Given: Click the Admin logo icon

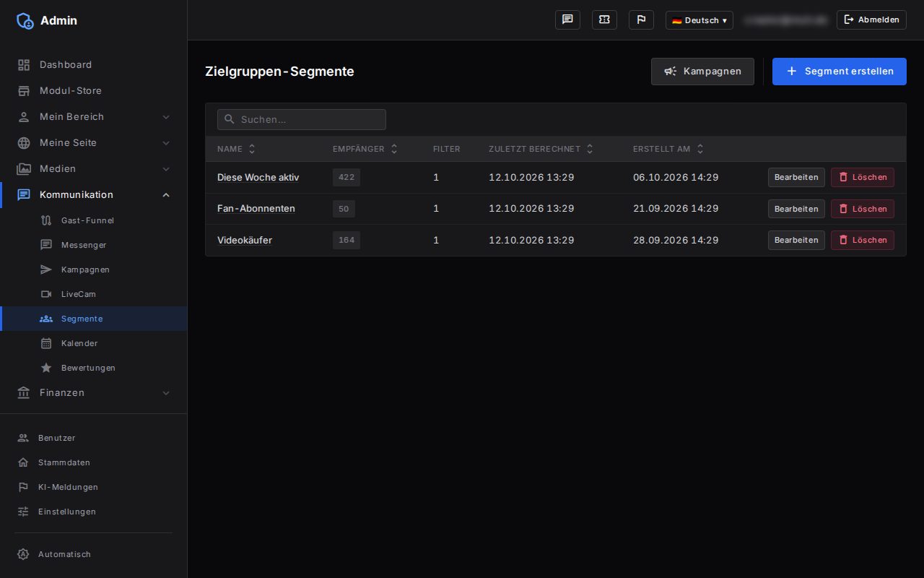Looking at the screenshot, I should click(25, 20).
